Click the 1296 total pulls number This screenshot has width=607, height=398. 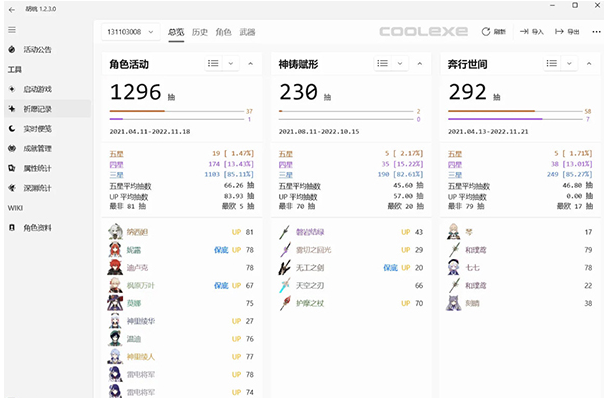pyautogui.click(x=135, y=92)
